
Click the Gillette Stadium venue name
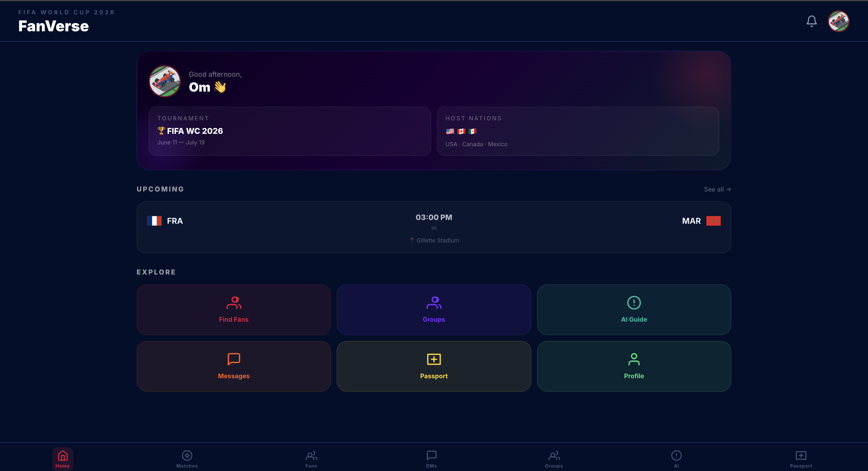click(x=438, y=240)
